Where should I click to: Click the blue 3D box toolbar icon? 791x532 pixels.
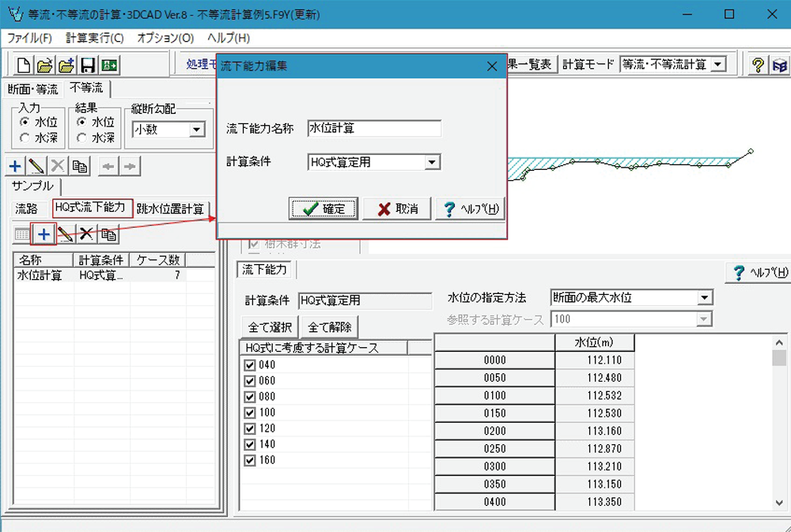779,65
